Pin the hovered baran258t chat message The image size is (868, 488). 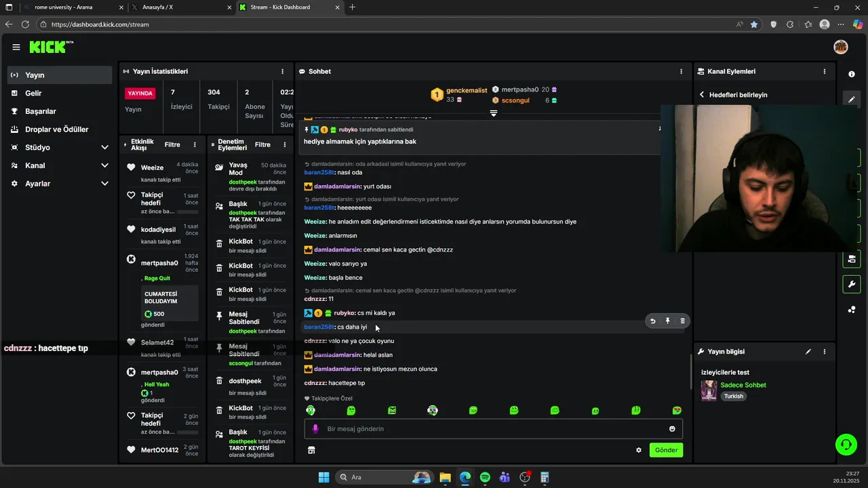pyautogui.click(x=668, y=321)
